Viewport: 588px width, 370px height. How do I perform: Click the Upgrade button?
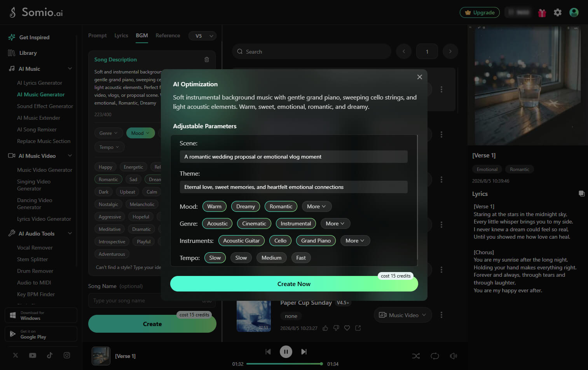point(480,12)
